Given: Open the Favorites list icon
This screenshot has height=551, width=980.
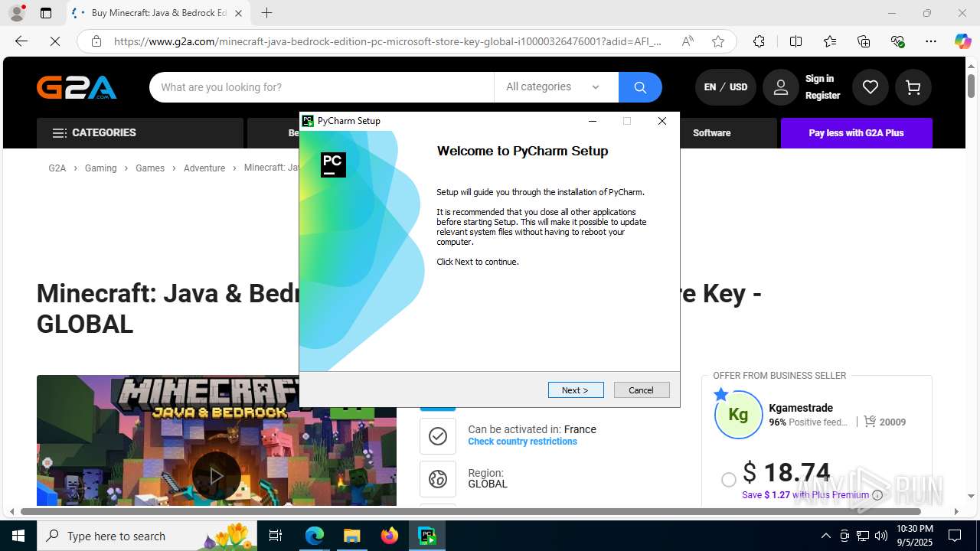Looking at the screenshot, I should pos(830,41).
